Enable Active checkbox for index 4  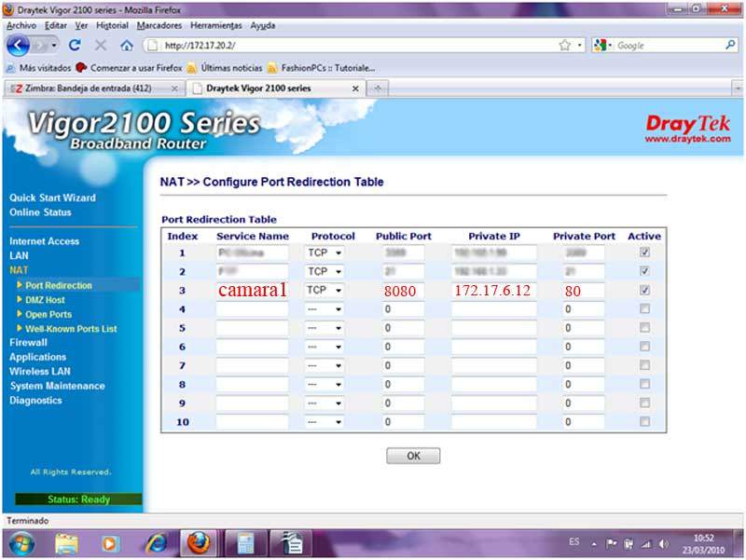644,309
